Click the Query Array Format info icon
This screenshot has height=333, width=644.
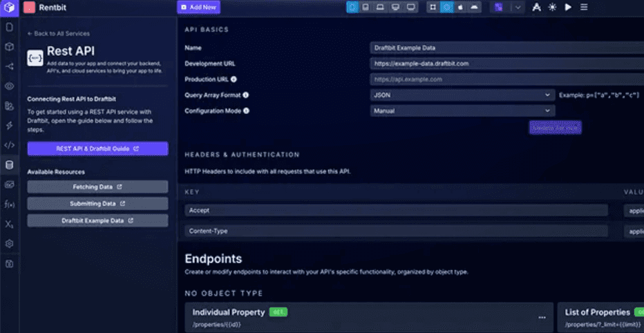(x=245, y=95)
